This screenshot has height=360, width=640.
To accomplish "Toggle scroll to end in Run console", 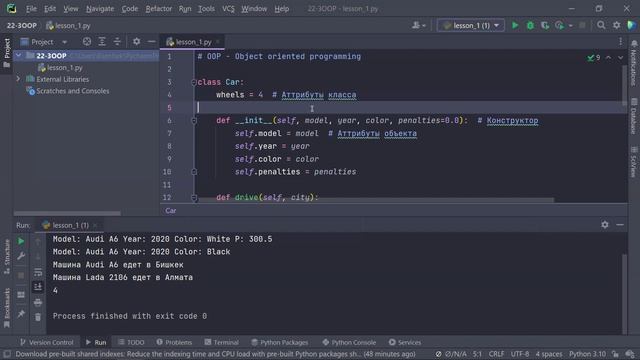I will coord(38,287).
